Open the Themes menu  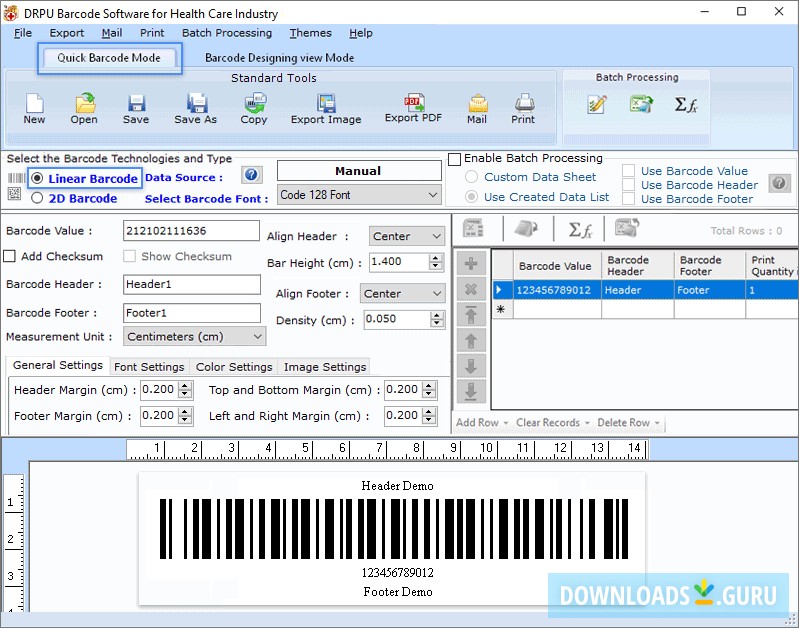[310, 33]
